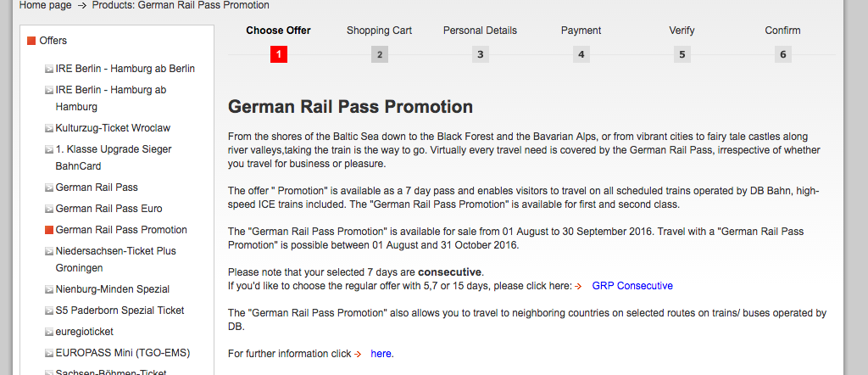Click red arrow before GRP Consecutive link
The image size is (868, 375).
(578, 287)
